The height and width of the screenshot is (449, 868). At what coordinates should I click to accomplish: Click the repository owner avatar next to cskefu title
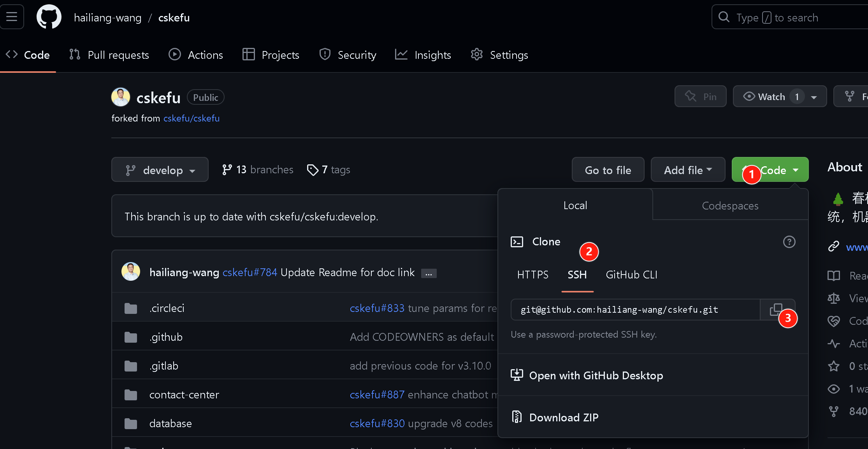point(121,97)
